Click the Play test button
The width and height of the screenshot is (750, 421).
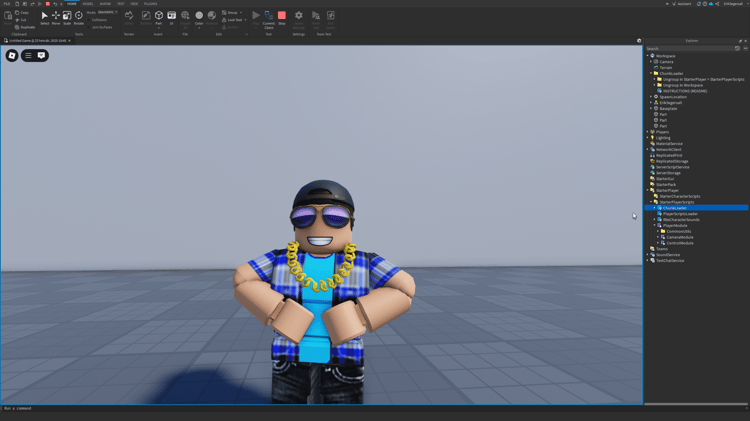pyautogui.click(x=256, y=18)
